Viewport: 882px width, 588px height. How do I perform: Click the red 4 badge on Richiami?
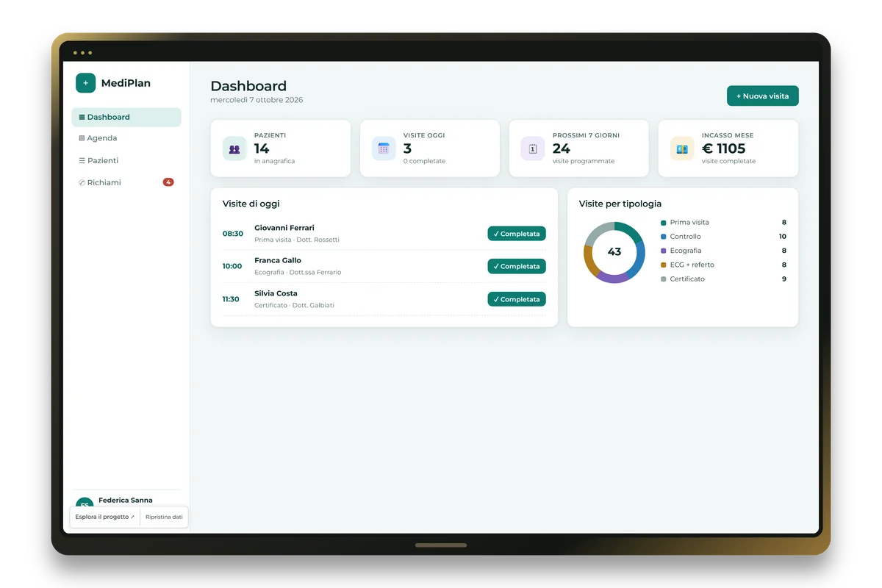(168, 182)
